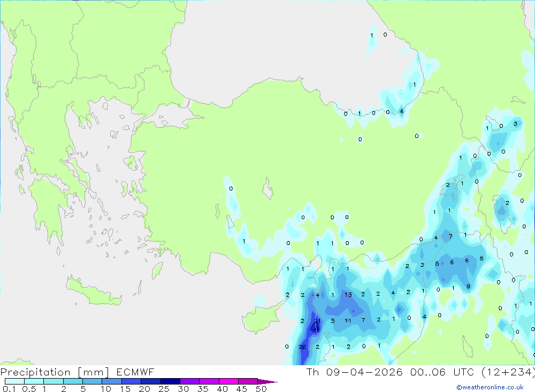Click the "9" precipitation value on map
This screenshot has width=535, height=392.
[468, 287]
